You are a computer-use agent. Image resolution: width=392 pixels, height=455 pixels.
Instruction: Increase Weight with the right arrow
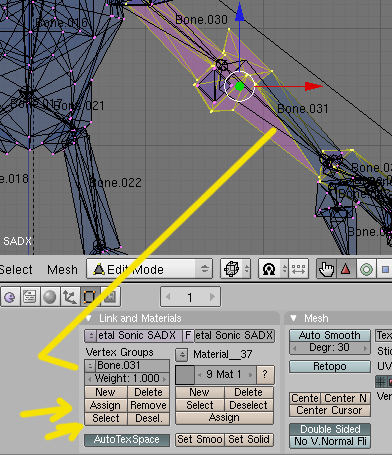click(165, 379)
